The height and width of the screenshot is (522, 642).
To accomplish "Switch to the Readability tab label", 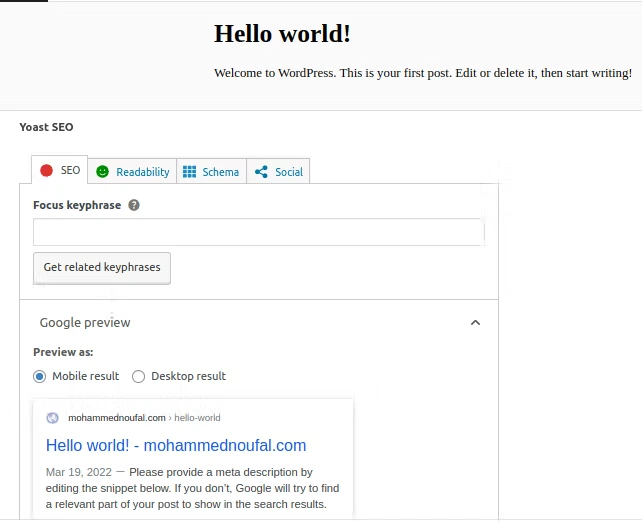I will click(x=143, y=172).
